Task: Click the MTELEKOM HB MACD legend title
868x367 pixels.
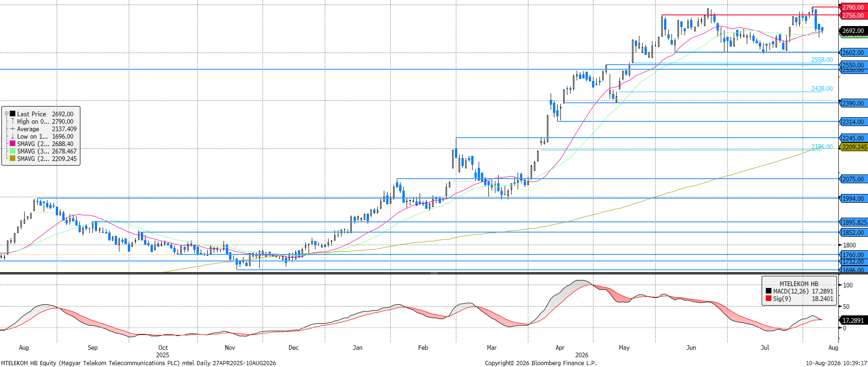Action: coord(799,284)
